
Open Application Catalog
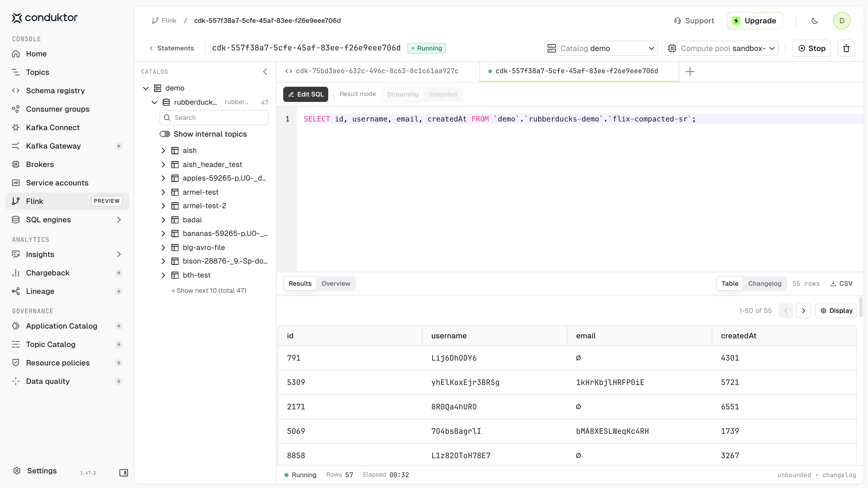coord(61,326)
